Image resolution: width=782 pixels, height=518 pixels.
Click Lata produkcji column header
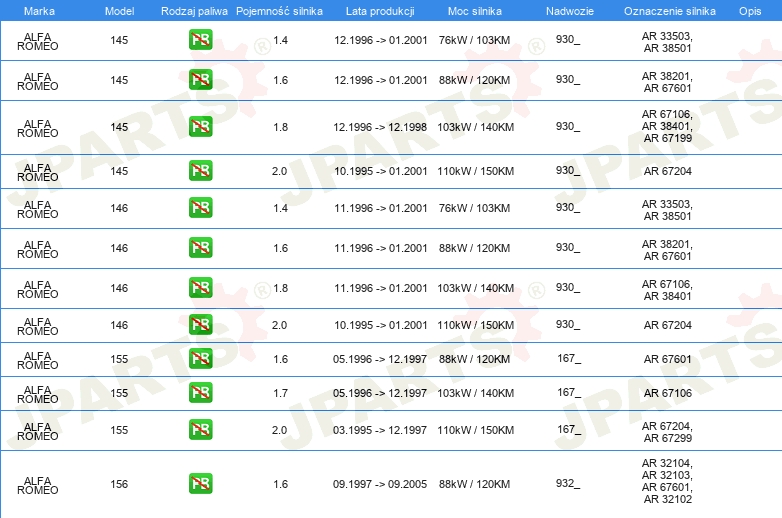(380, 11)
